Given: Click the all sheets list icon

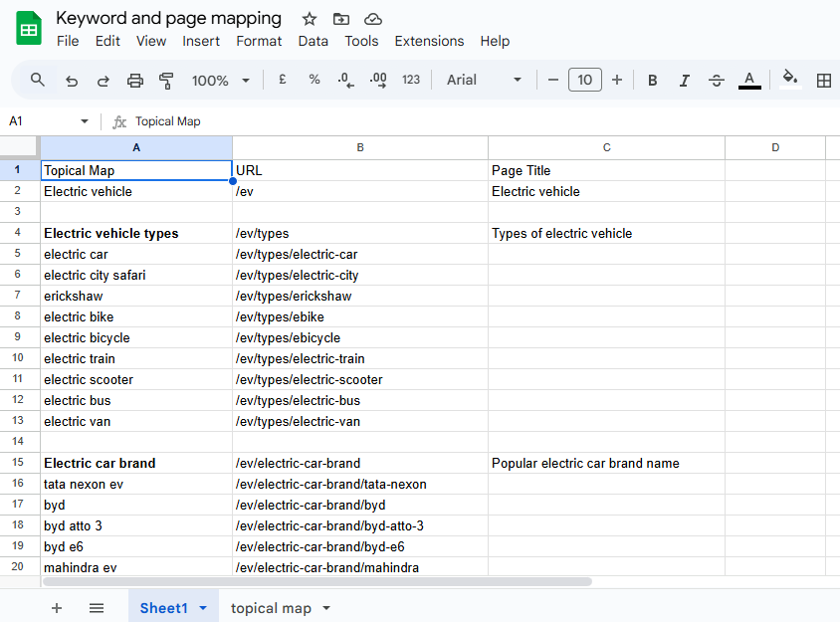Looking at the screenshot, I should pos(97,608).
